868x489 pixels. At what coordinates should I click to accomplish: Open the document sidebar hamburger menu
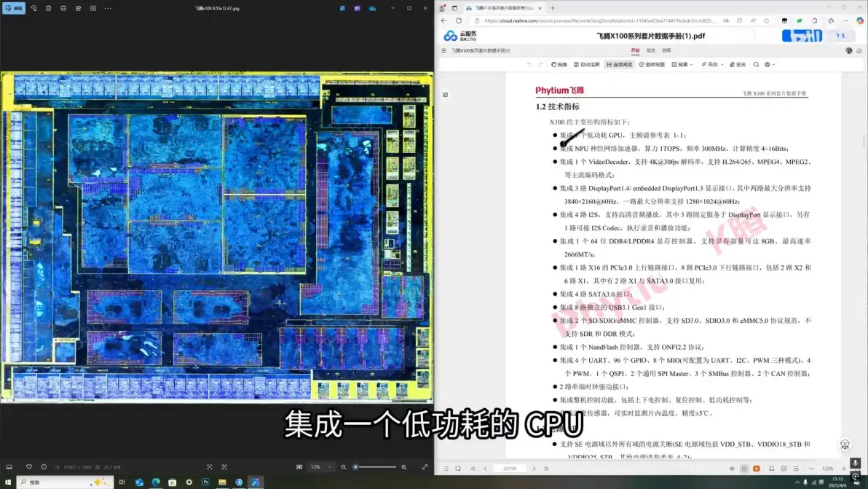pyautogui.click(x=444, y=50)
